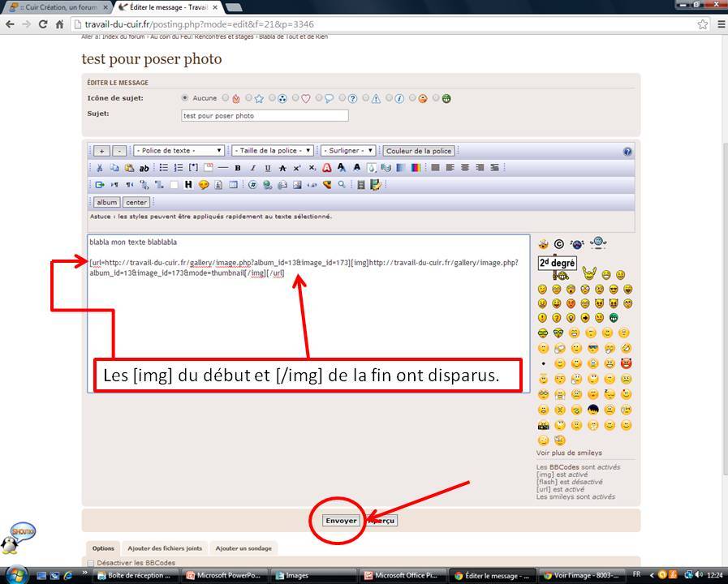Click into the 'Sujet' text field
Viewport: 728px width, 584px height.
click(265, 116)
